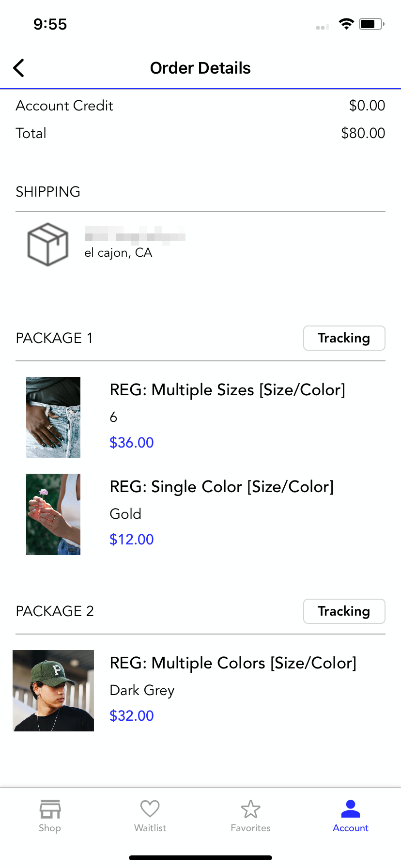Tap the $32.00 price of Dark Grey cap
Image resolution: width=401 pixels, height=868 pixels.
(132, 716)
